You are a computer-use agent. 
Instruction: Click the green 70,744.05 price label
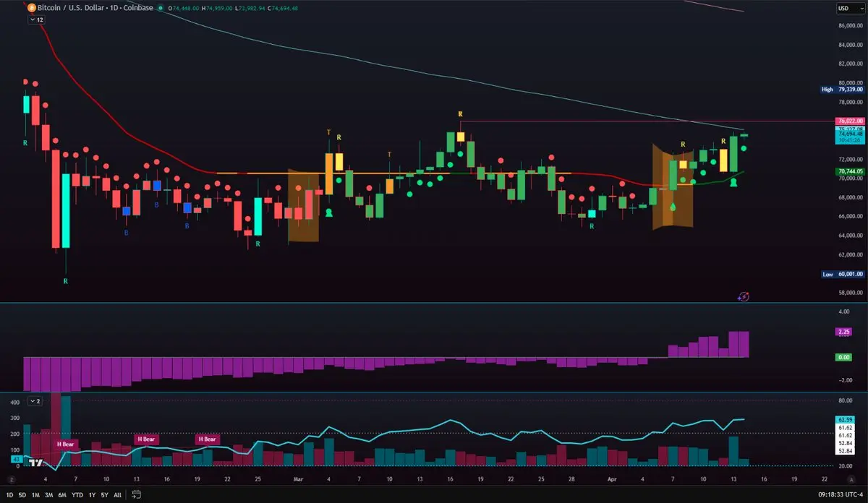[851, 171]
